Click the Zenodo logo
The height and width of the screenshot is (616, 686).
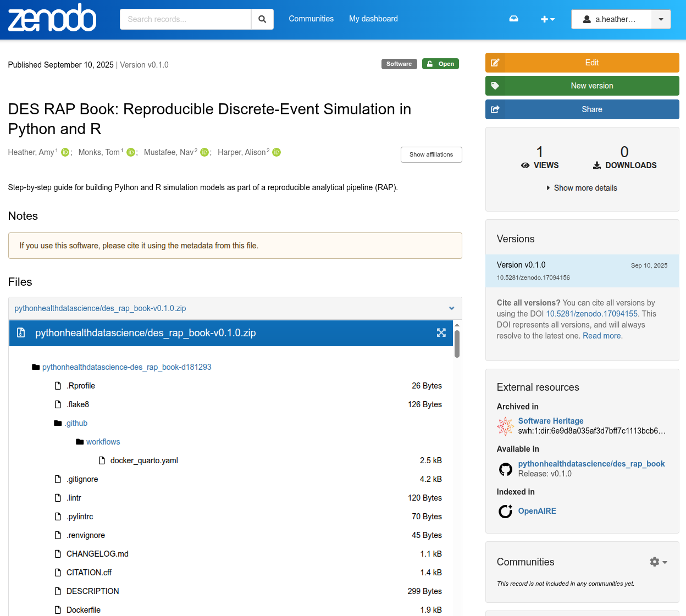click(x=52, y=18)
